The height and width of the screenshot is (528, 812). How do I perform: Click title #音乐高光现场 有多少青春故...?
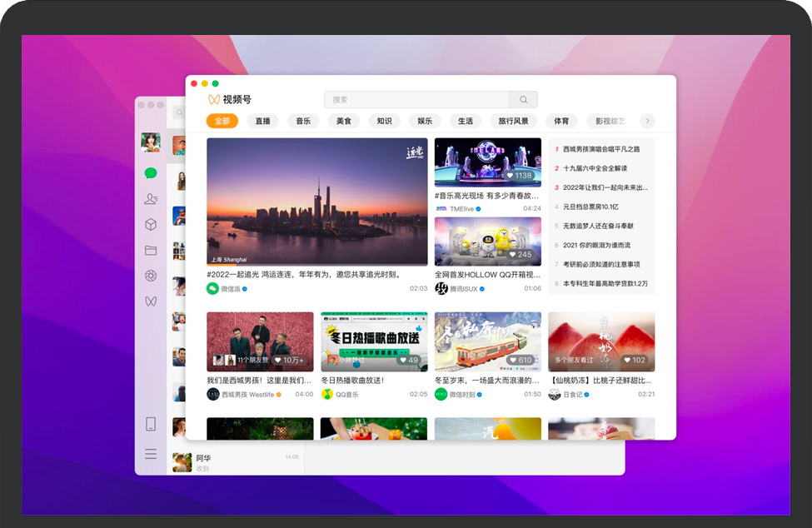point(487,196)
